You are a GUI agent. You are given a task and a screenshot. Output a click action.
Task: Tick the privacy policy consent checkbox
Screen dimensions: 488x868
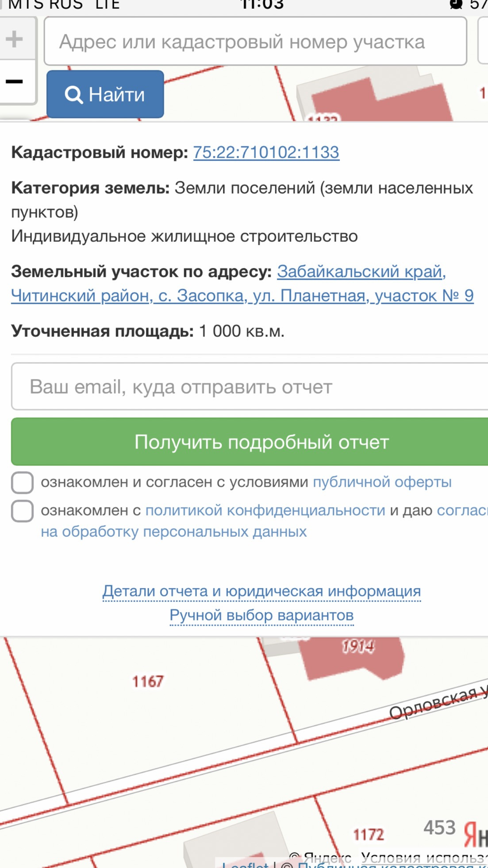pyautogui.click(x=22, y=511)
